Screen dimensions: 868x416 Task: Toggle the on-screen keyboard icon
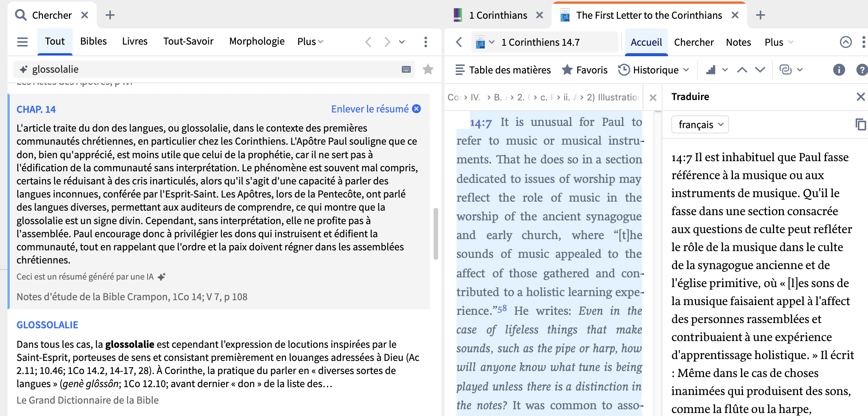tap(406, 69)
